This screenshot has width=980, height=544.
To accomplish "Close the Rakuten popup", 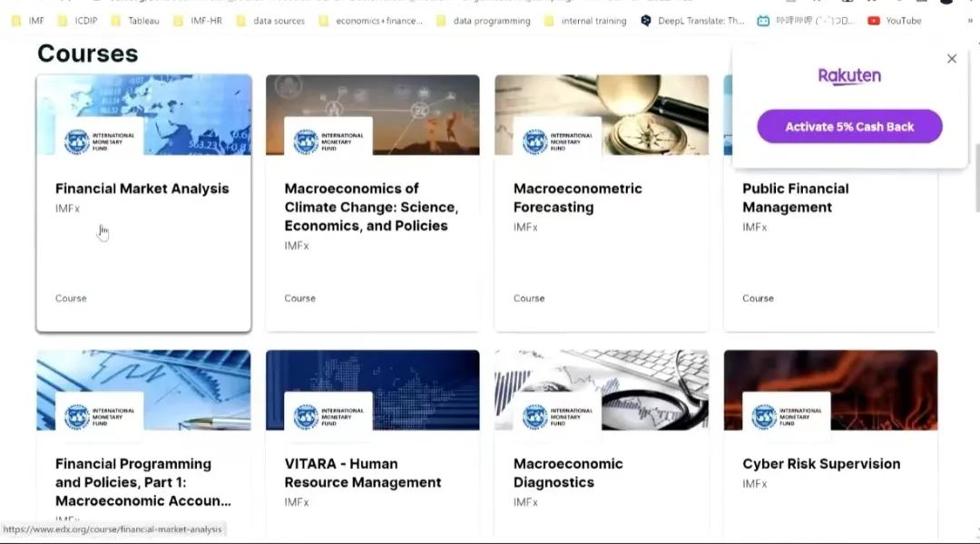I will tap(951, 59).
